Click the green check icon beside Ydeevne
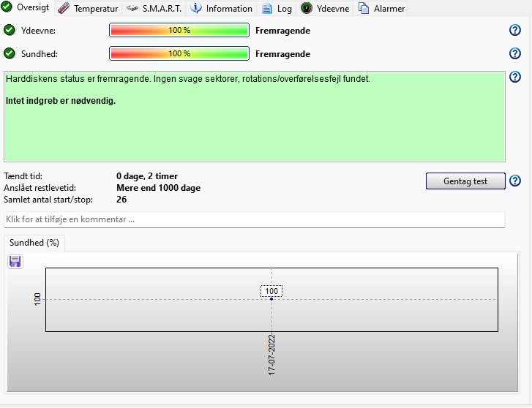Screen dimensions: 532x408 click(x=10, y=30)
